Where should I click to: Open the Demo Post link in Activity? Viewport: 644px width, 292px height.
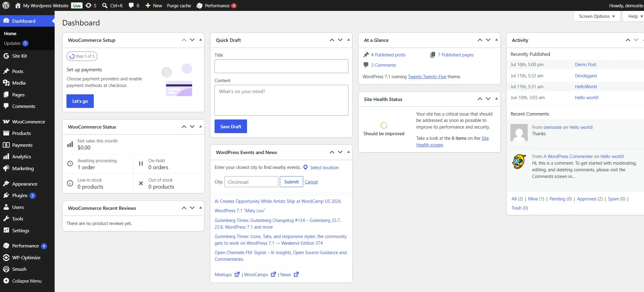585,65
